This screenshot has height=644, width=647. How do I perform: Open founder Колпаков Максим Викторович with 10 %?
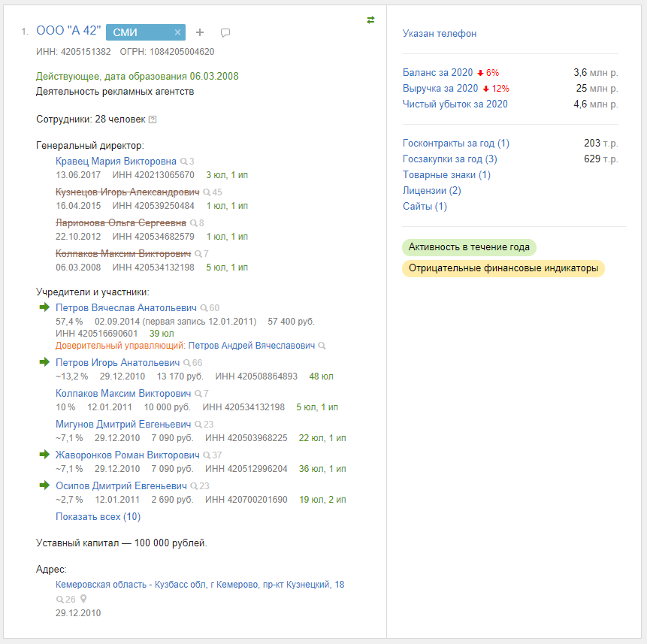click(x=123, y=394)
